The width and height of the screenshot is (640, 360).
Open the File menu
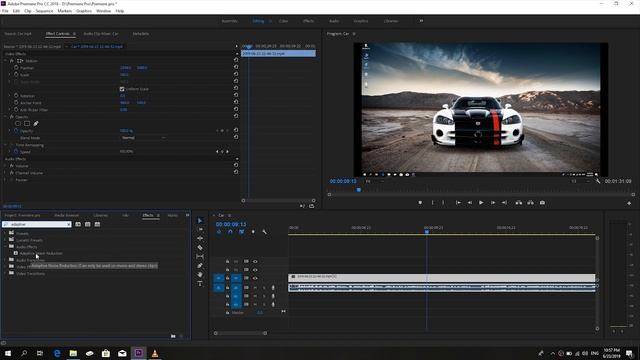tap(5, 11)
